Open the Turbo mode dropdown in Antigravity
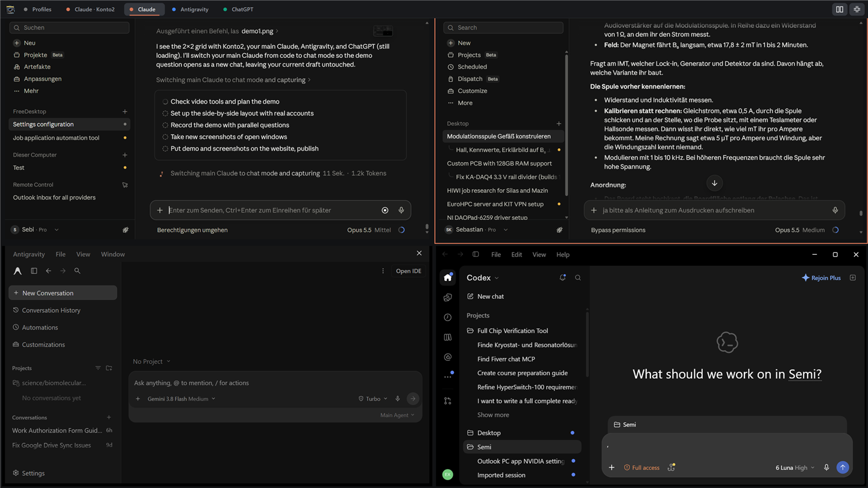The width and height of the screenshot is (868, 488). 373,399
